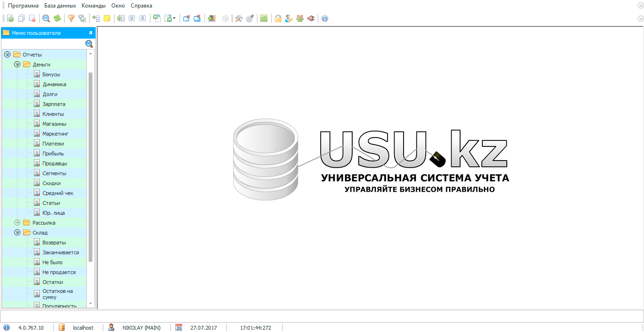644x332 pixels.
Task: Click the calendar icon in status bar
Action: (179, 327)
